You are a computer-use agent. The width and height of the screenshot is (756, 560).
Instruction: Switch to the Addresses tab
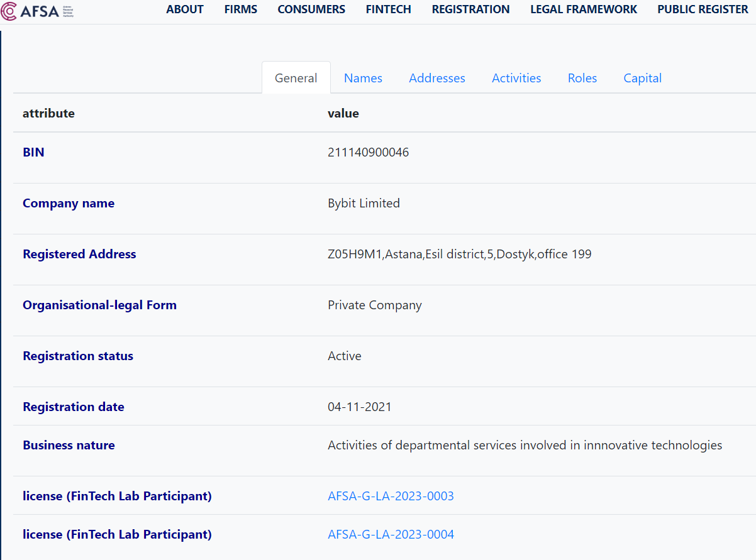coord(437,78)
